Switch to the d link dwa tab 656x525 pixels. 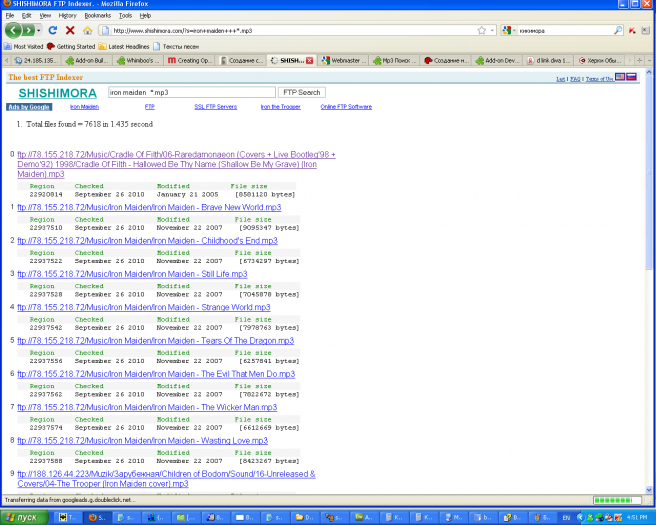point(548,61)
